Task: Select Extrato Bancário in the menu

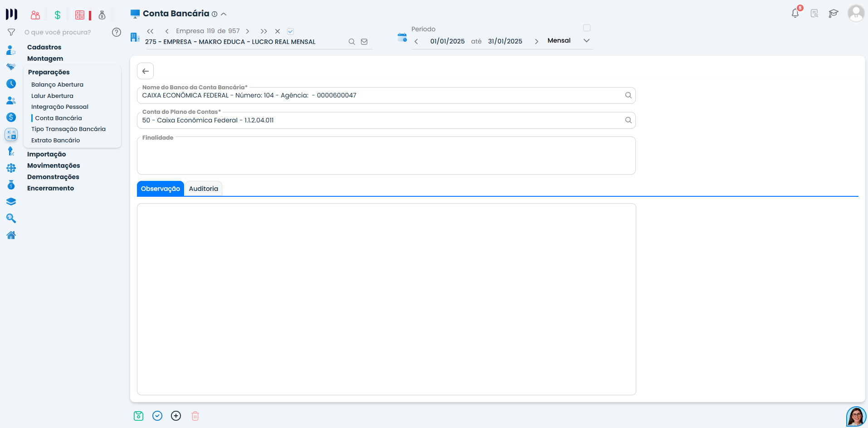Action: [55, 140]
